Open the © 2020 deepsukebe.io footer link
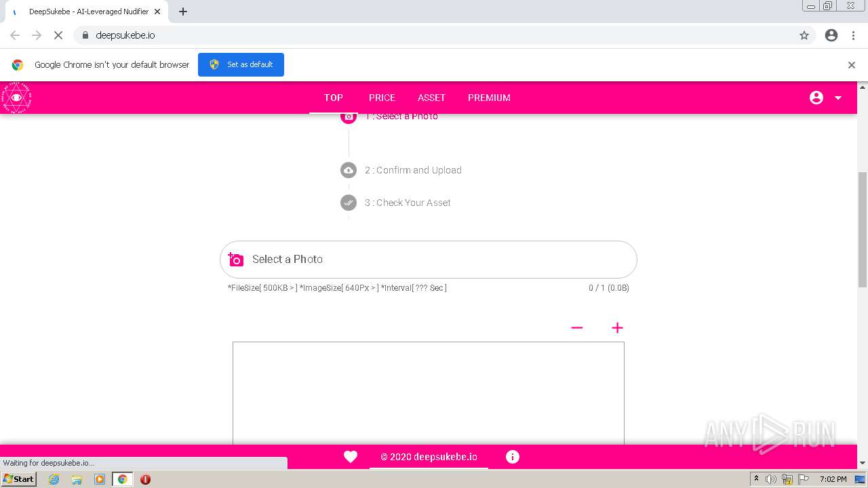This screenshot has width=868, height=488. click(429, 457)
